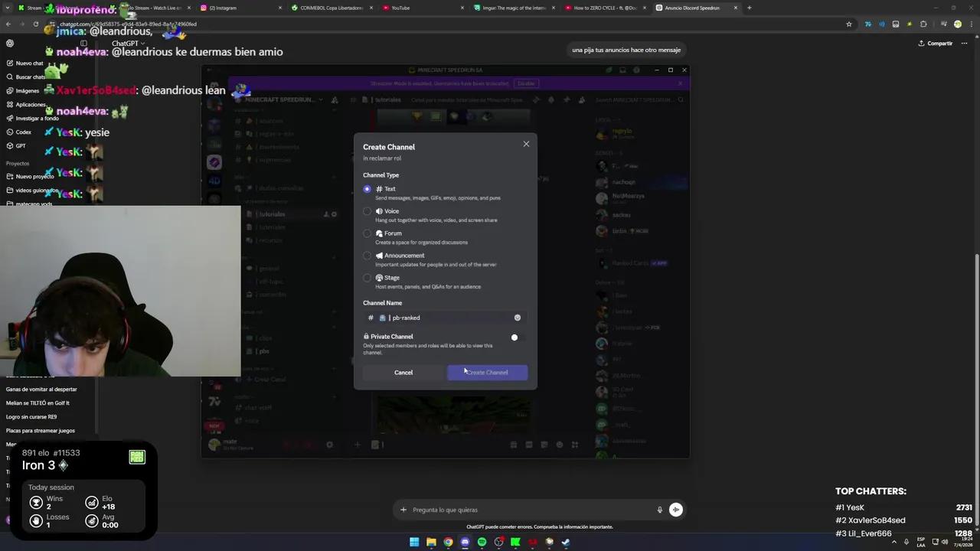Open a new browser tab with plus
This screenshot has width=980, height=551.
click(749, 8)
